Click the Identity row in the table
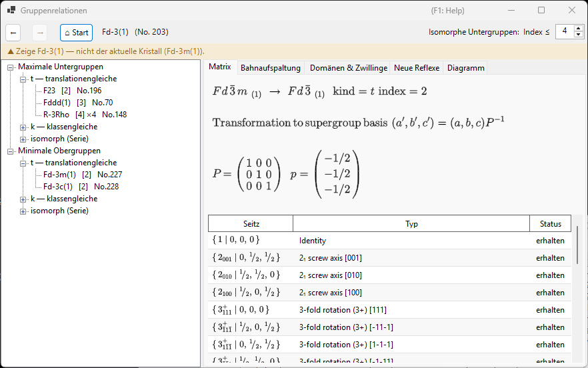This screenshot has height=368, width=588. pos(389,241)
